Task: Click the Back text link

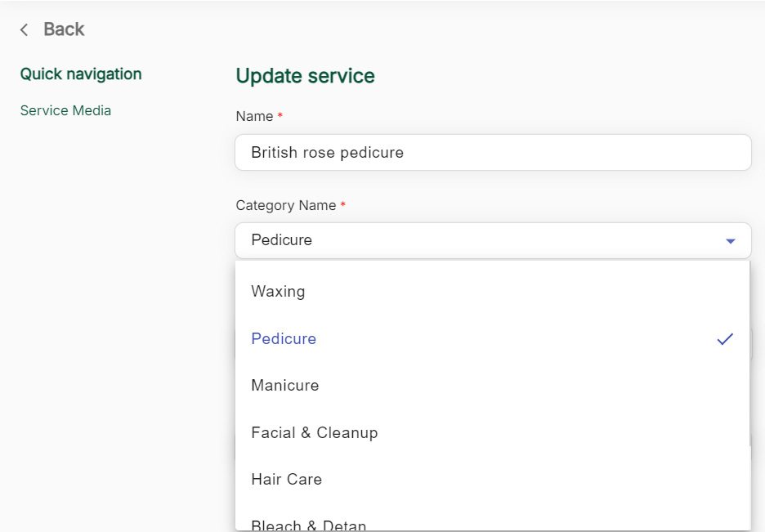Action: point(64,29)
